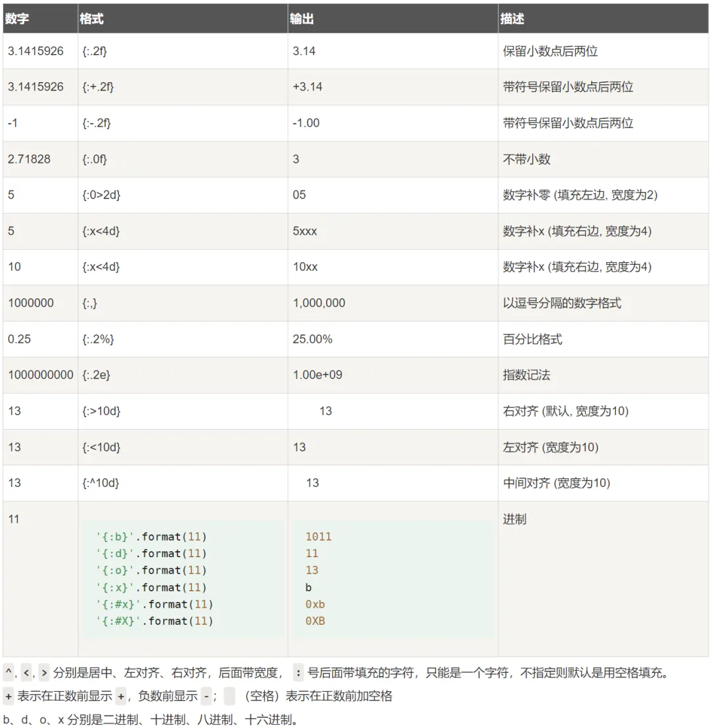The image size is (710, 728).
Task: Click the ^ inline code below table
Action: 9,673
